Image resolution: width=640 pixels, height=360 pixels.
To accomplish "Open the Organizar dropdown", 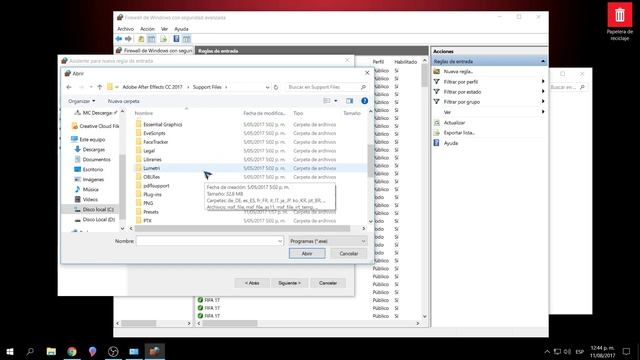I will click(82, 101).
